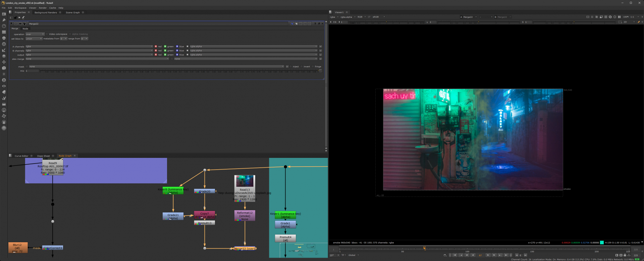Open the Channel nodes stacked-lines icon
644x261 pixels.
tap(4, 32)
